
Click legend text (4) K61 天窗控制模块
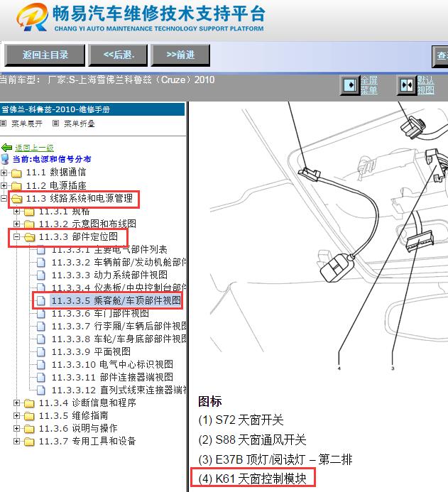coord(252,479)
